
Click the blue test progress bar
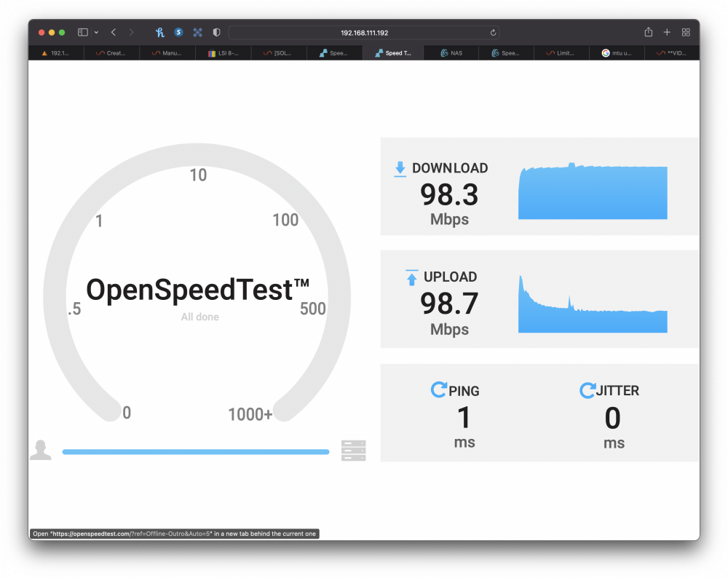point(196,452)
